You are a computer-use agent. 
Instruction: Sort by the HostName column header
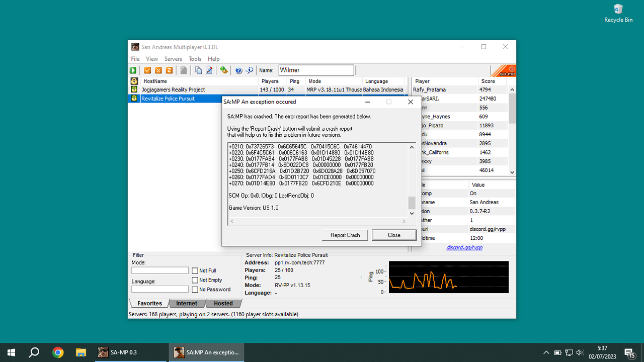pyautogui.click(x=199, y=81)
